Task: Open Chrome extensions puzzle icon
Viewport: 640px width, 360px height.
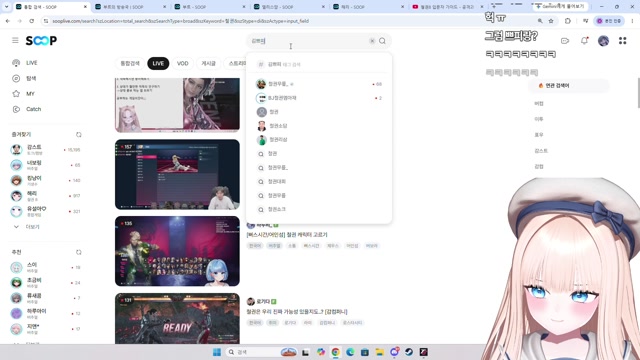Action: [x=568, y=21]
